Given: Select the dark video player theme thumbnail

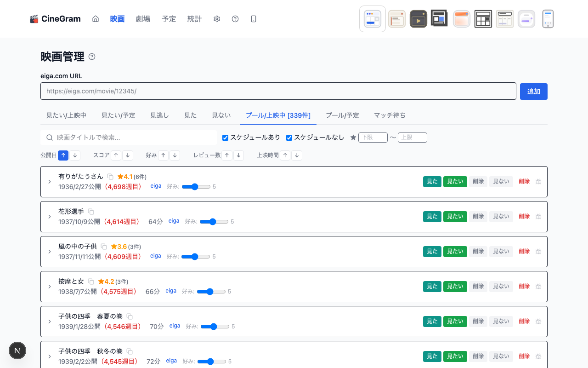Looking at the screenshot, I should (x=418, y=19).
